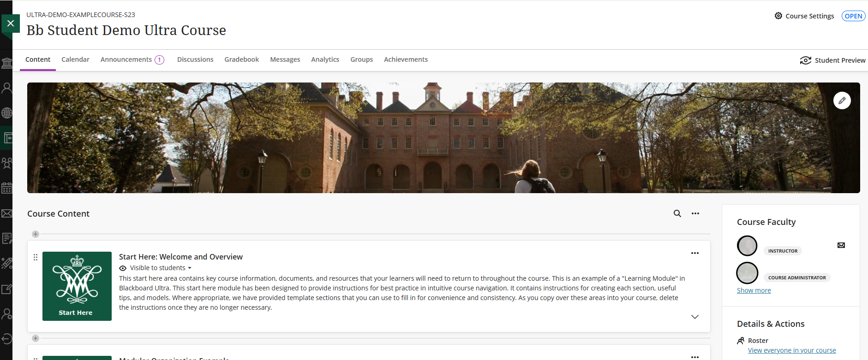Click the Course Settings link text
Image resolution: width=868 pixels, height=360 pixels.
tap(810, 16)
